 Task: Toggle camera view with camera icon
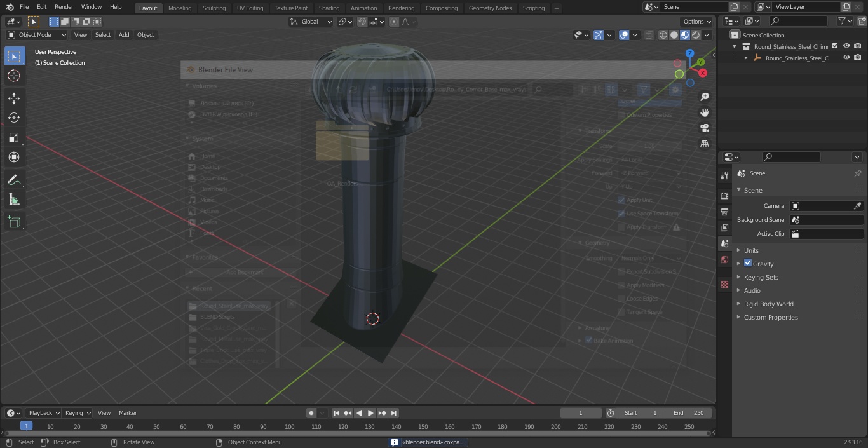click(x=704, y=128)
